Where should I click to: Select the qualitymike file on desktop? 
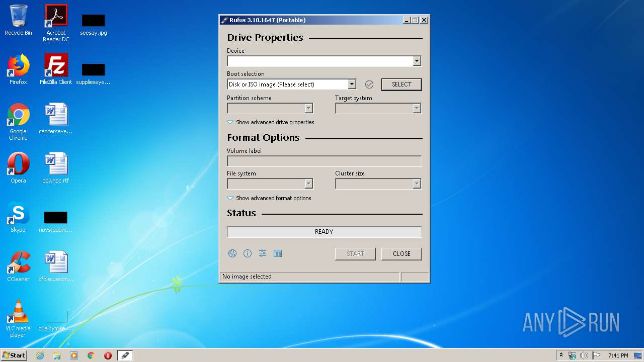pos(56,320)
